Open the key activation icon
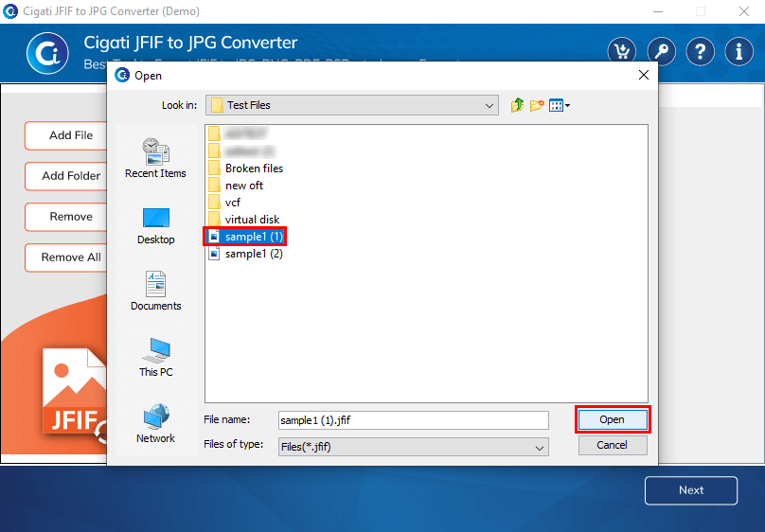 (661, 51)
